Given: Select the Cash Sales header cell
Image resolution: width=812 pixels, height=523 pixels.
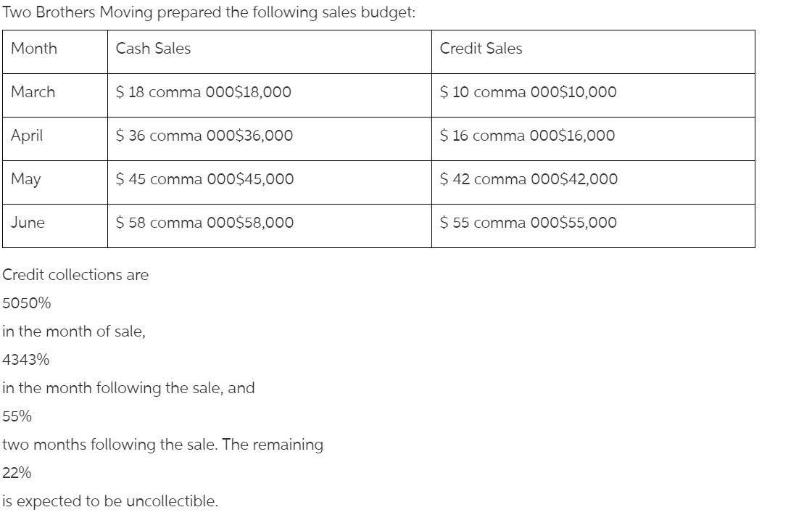Looking at the screenshot, I should tap(269, 52).
